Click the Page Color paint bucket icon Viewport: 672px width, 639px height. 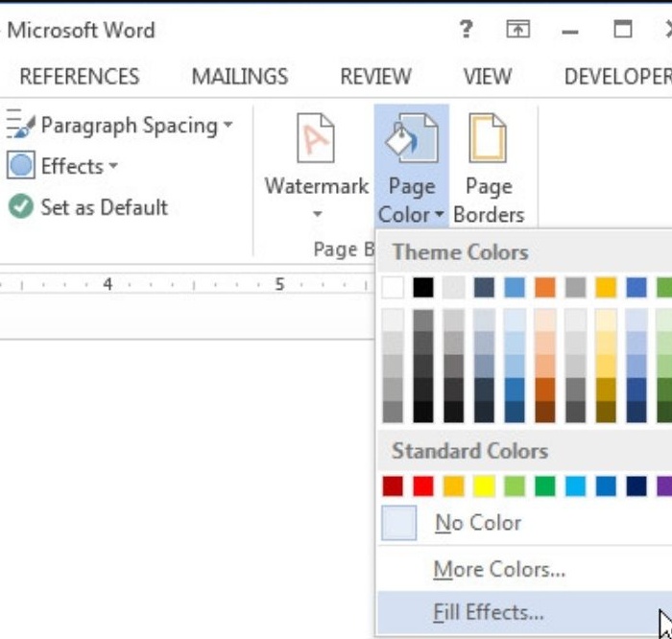412,138
